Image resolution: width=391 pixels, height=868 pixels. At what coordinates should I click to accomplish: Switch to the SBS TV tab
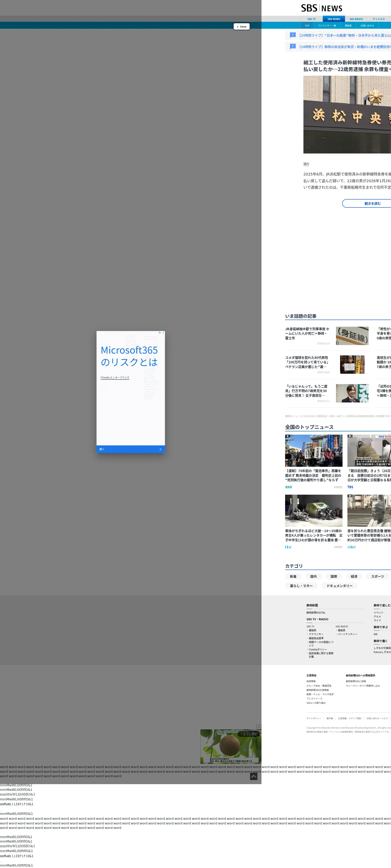[311, 19]
